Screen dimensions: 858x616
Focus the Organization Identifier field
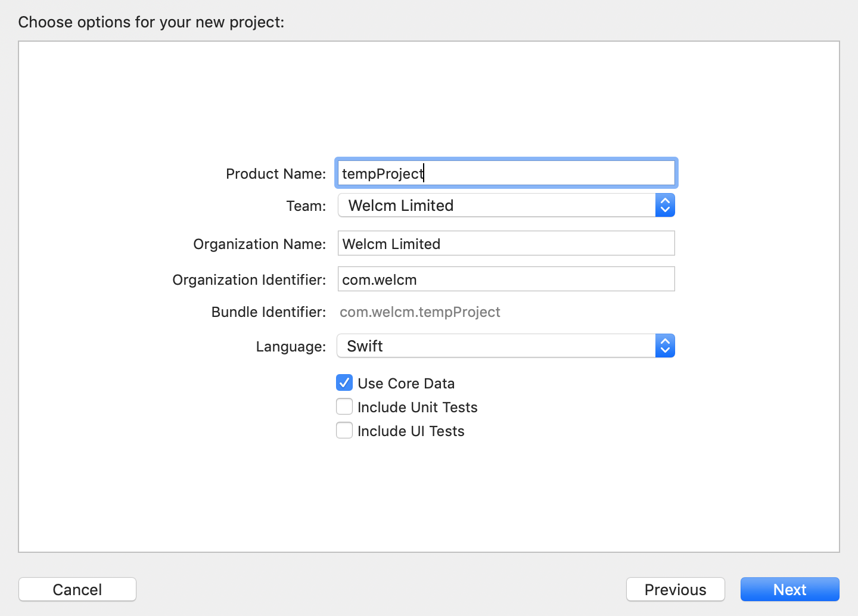(505, 279)
